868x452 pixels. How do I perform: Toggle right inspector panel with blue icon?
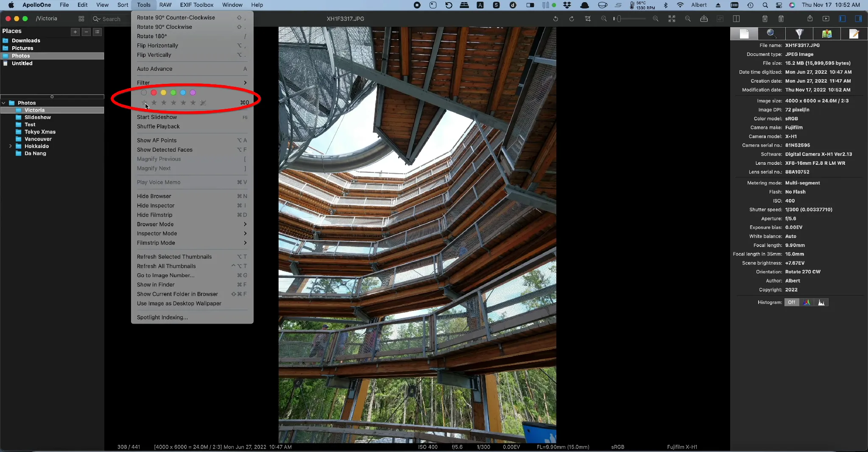(858, 19)
